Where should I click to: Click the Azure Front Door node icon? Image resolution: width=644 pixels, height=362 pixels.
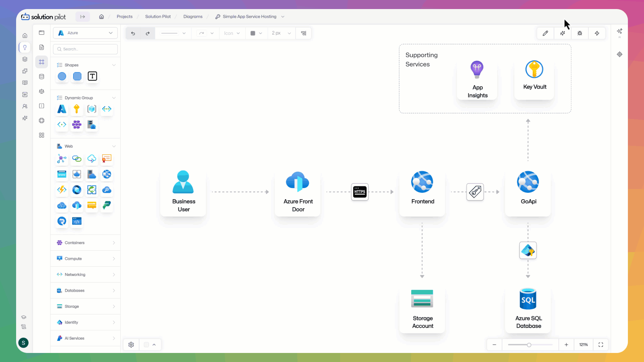[x=298, y=182]
